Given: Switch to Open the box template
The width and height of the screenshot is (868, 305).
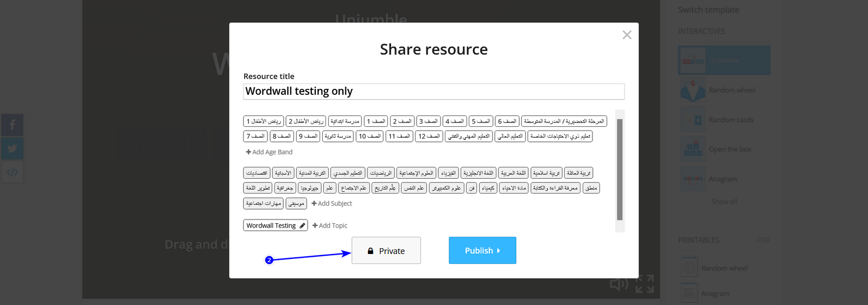Looking at the screenshot, I should click(724, 149).
